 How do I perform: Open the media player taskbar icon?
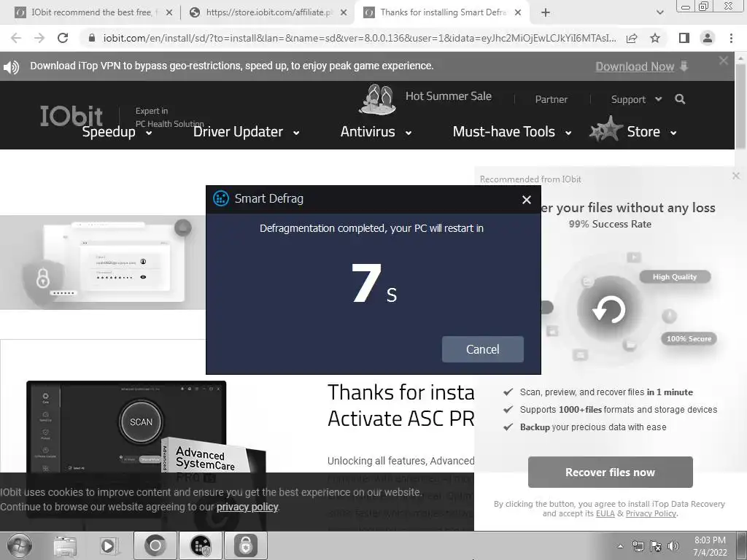click(109, 545)
